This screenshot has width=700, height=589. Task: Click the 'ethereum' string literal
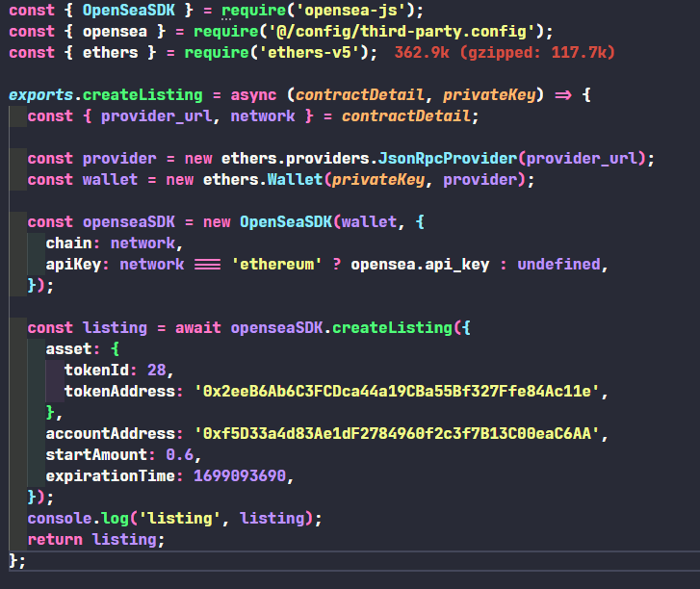pyautogui.click(x=276, y=265)
